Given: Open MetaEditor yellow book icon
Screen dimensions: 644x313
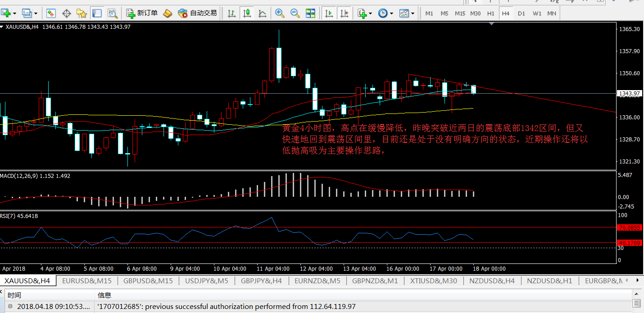Looking at the screenshot, I should coord(167,14).
